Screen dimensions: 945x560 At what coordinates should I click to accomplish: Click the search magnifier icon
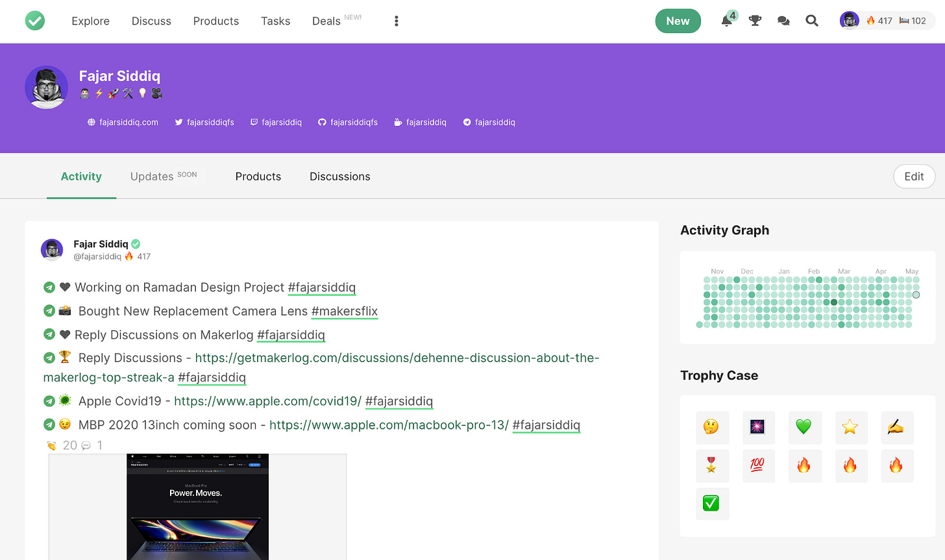812,21
